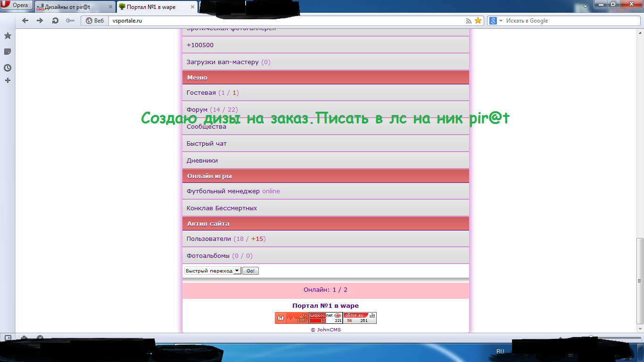The image size is (644, 362).
Task: Open the Быстрый переход dropdown
Action: point(213,271)
